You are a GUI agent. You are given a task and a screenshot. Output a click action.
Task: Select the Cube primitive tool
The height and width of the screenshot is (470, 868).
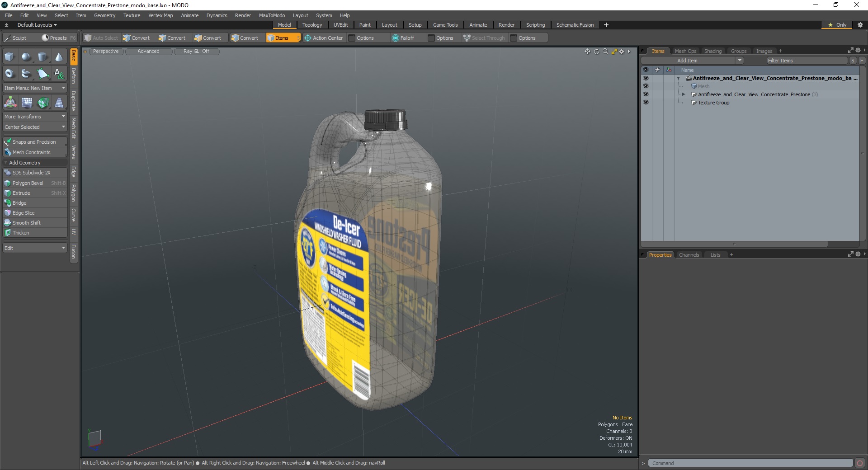tap(9, 57)
